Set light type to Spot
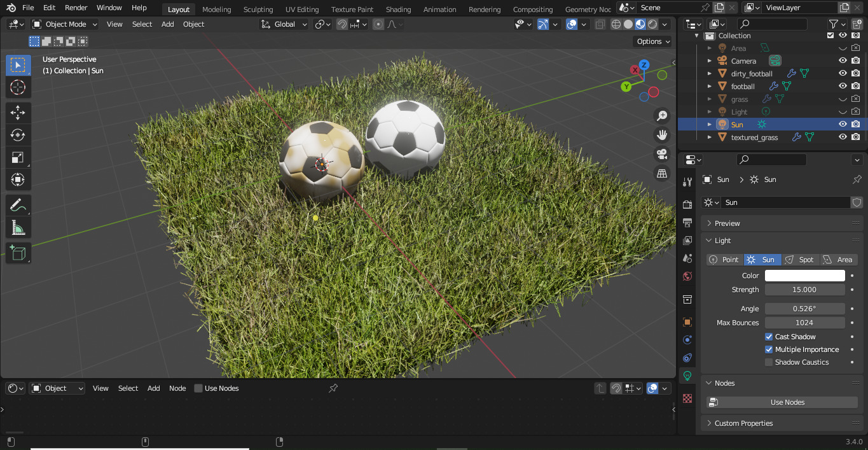 tap(800, 260)
